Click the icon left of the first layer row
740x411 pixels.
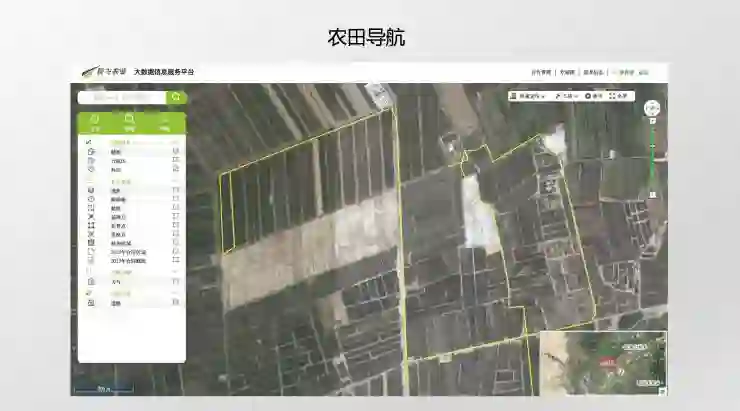point(91,151)
